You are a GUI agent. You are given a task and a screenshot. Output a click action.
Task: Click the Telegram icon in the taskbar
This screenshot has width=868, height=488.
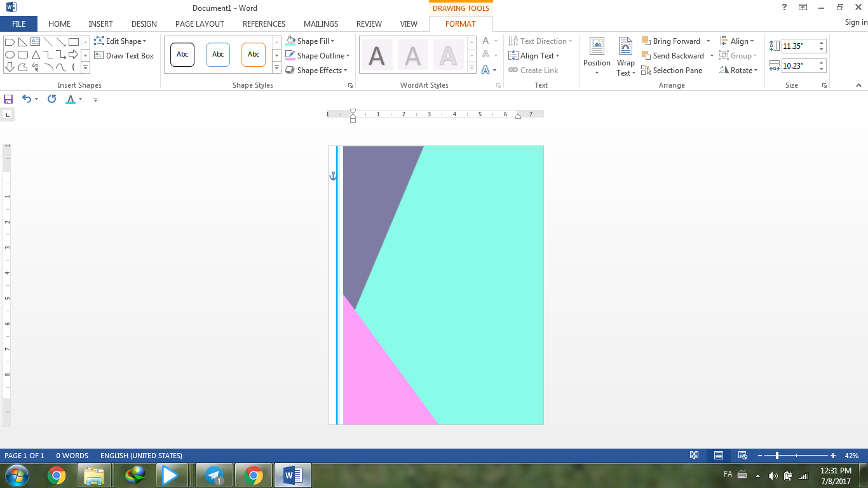pos(214,475)
